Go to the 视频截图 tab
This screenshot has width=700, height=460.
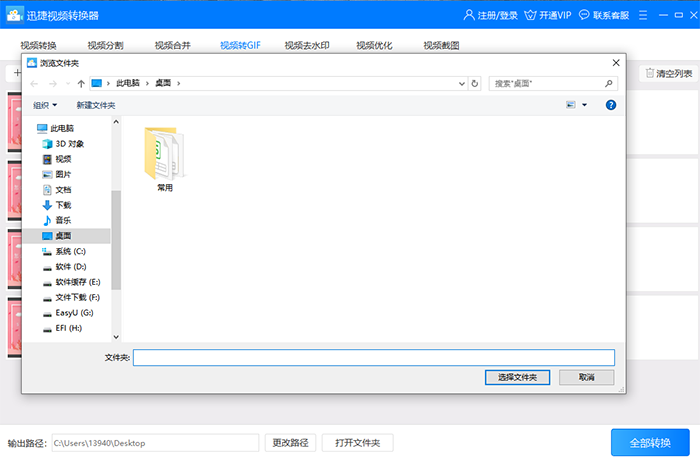[x=441, y=45]
